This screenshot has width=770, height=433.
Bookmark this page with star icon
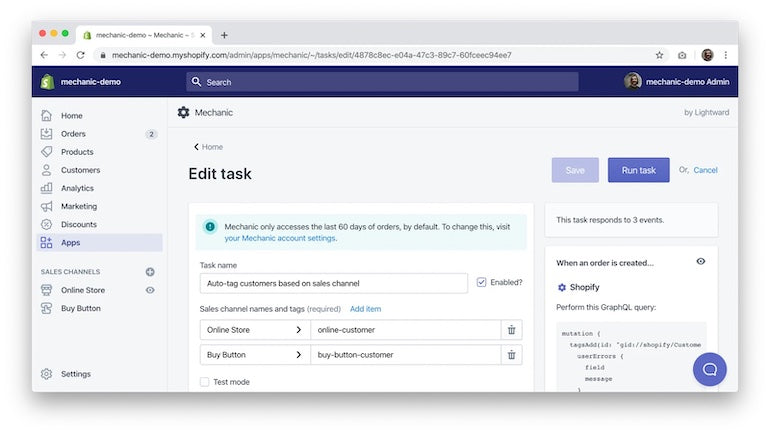click(659, 55)
